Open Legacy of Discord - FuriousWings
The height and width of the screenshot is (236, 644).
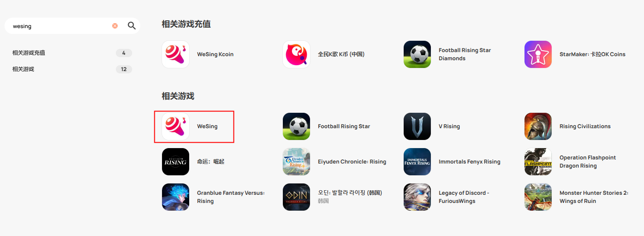click(x=464, y=197)
